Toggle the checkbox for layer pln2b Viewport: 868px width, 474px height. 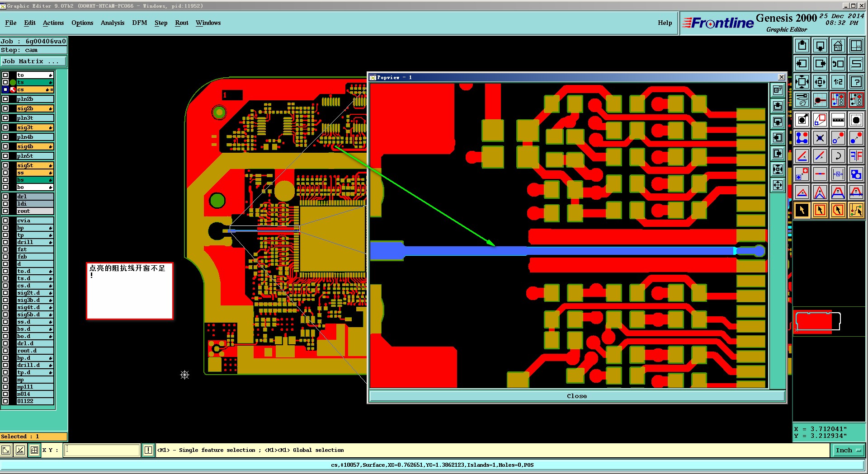coord(5,99)
